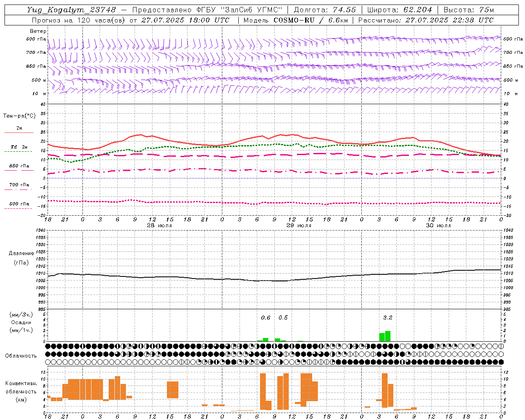The width and height of the screenshot is (525, 420).
Task: Click the dash-dot line sample under the temperature-legend 700 гПа
Action: click(18, 189)
